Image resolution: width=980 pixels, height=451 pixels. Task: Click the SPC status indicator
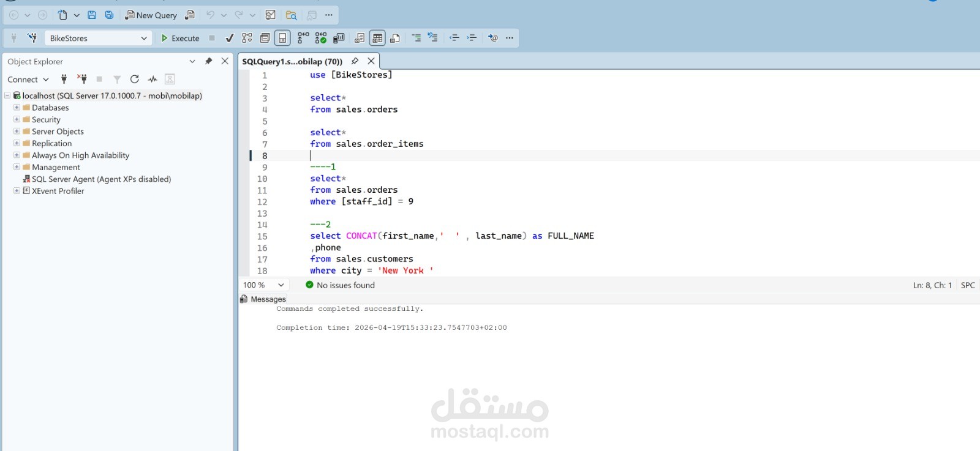pos(968,285)
